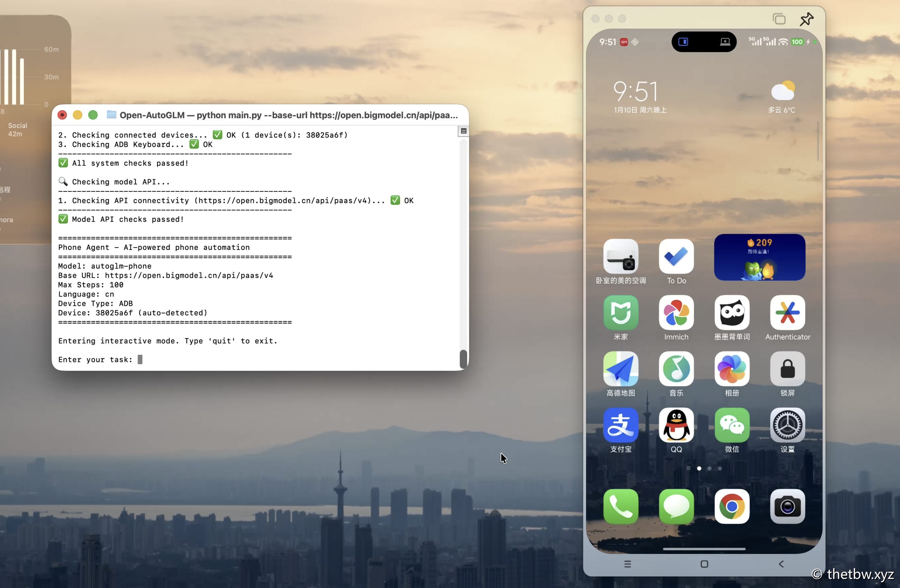This screenshot has height=588, width=900.
Task: Click the terminal vertical scrollbar thumb
Action: (x=463, y=359)
